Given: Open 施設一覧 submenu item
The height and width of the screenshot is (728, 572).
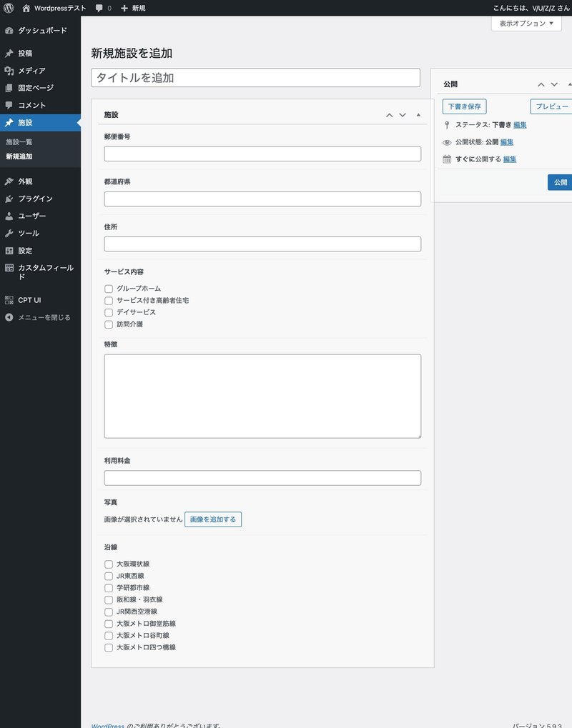Looking at the screenshot, I should tap(19, 142).
